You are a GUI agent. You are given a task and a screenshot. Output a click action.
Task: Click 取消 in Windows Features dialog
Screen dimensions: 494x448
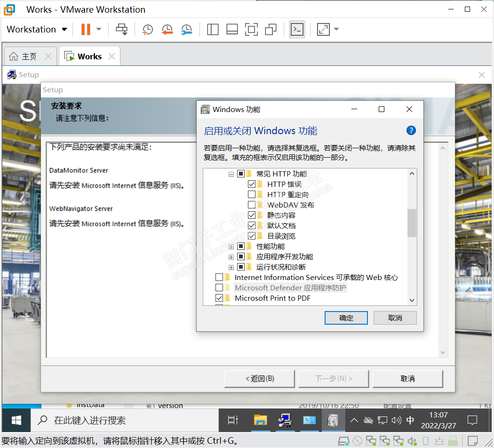click(x=395, y=318)
